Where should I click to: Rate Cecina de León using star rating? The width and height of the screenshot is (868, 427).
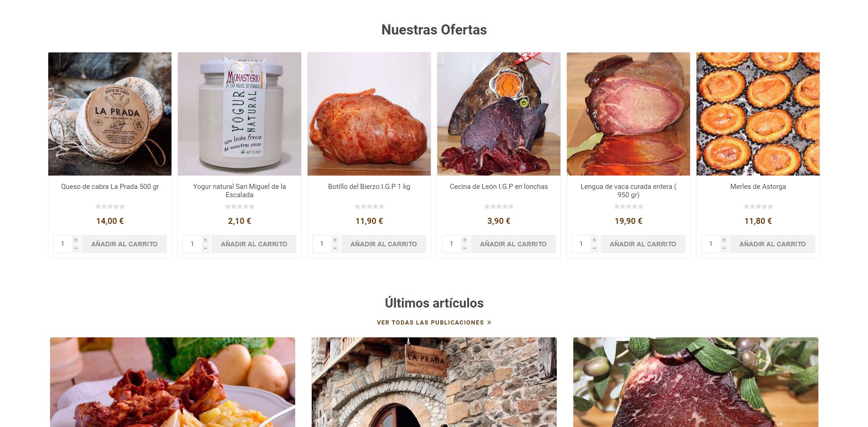click(x=499, y=207)
